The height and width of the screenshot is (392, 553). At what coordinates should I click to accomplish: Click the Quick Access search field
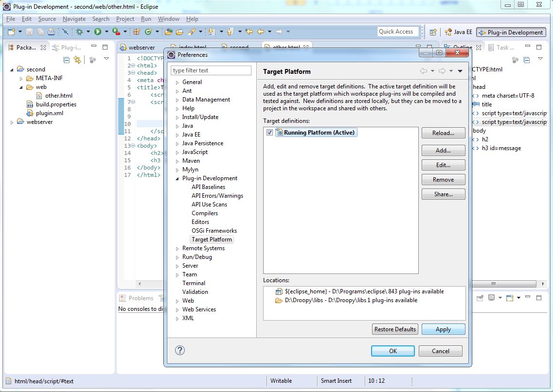[x=398, y=32]
